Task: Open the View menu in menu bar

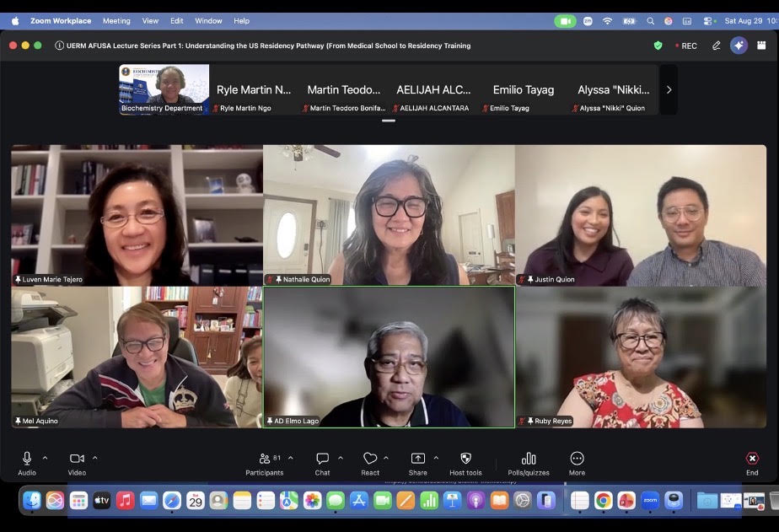Action: pos(150,21)
